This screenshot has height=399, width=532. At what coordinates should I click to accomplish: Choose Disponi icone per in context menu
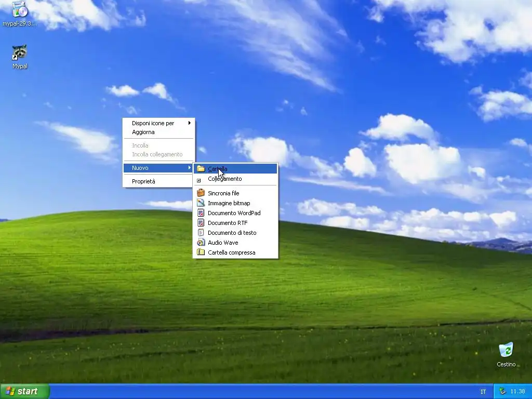(159, 123)
